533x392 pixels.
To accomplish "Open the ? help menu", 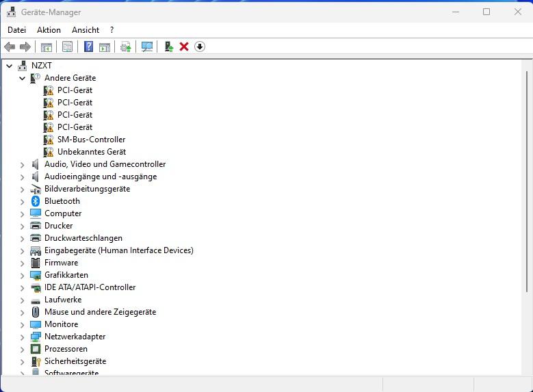I will 112,30.
